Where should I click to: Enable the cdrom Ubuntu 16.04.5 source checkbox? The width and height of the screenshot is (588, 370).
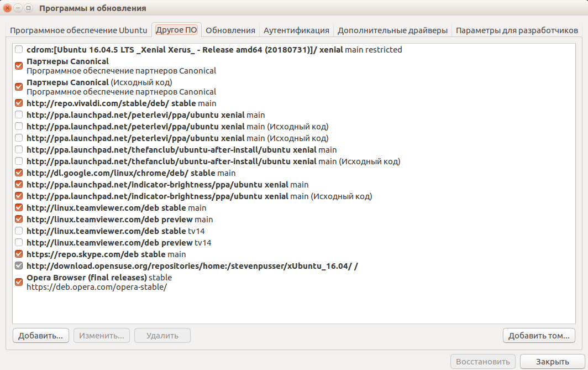coord(19,50)
